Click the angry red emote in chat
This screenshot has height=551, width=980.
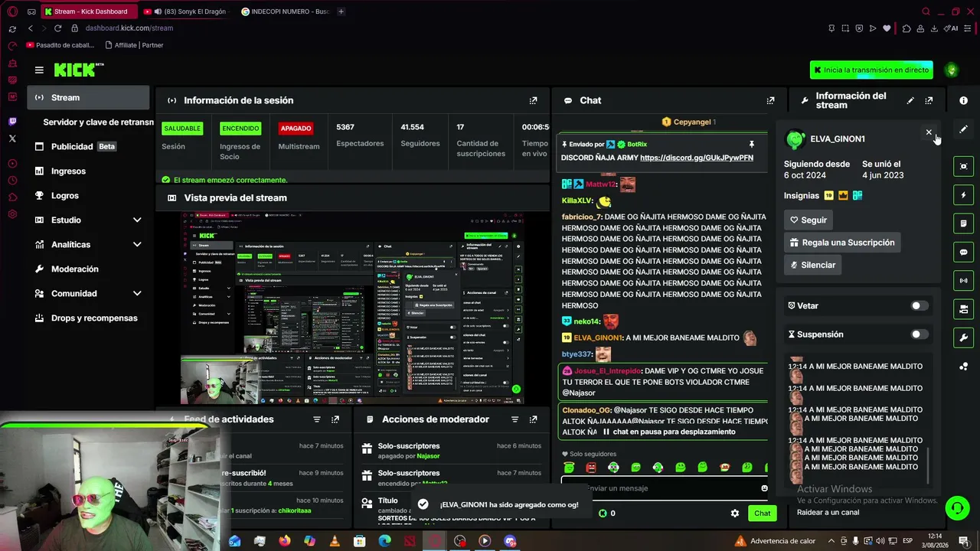pyautogui.click(x=591, y=468)
